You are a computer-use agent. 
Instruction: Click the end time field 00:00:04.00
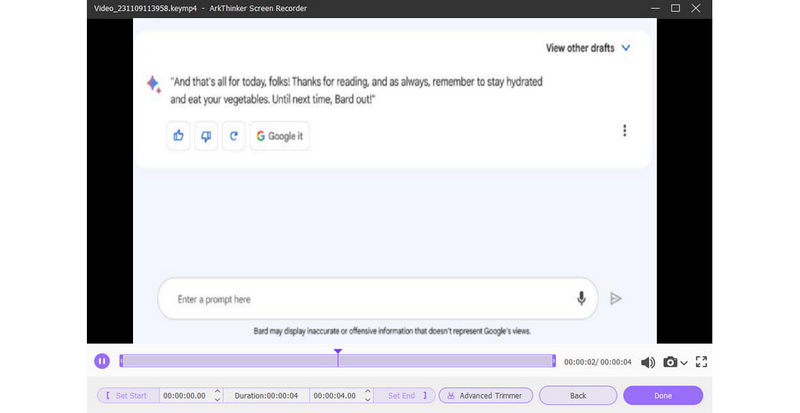(335, 396)
